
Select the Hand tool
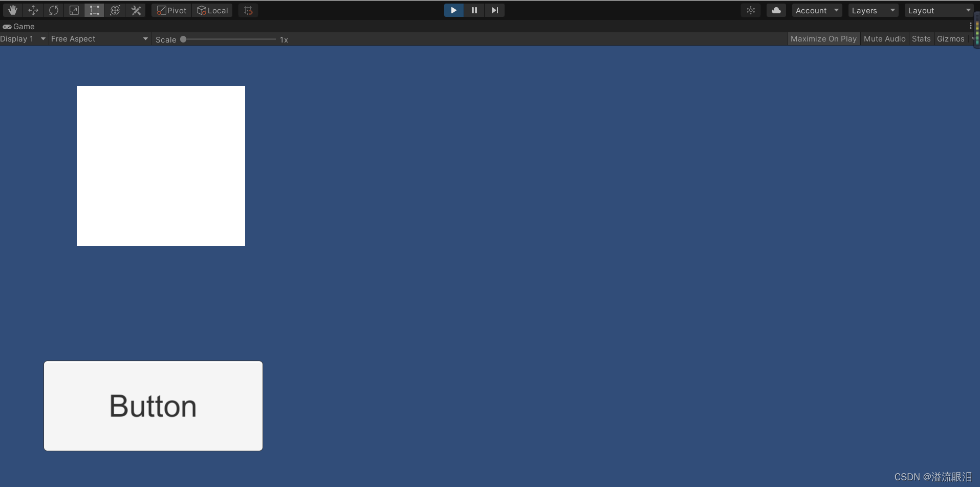tap(12, 10)
